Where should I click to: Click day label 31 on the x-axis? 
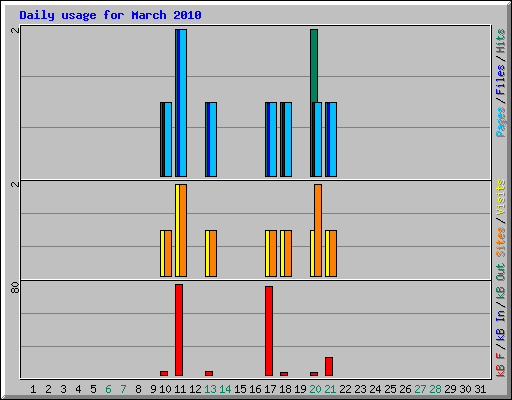coord(480,389)
